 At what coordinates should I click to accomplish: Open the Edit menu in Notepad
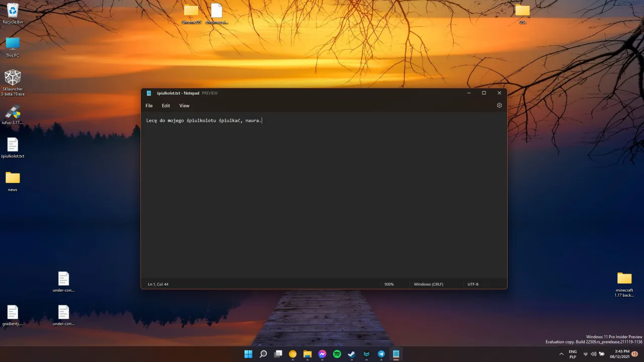pos(166,106)
